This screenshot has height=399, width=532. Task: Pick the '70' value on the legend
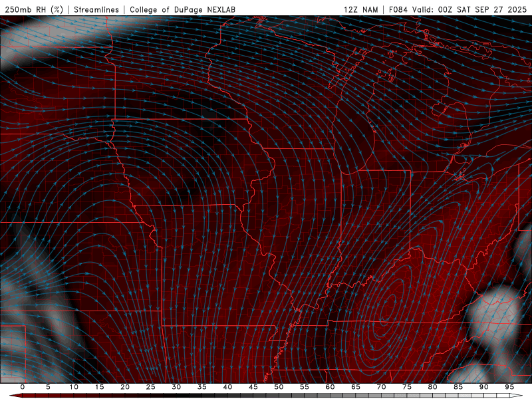point(381,387)
